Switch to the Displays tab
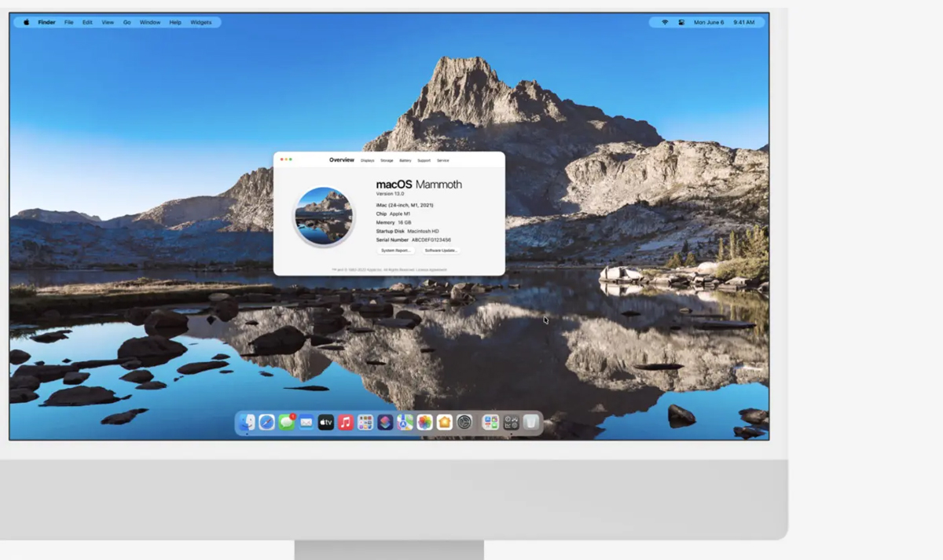 point(368,160)
